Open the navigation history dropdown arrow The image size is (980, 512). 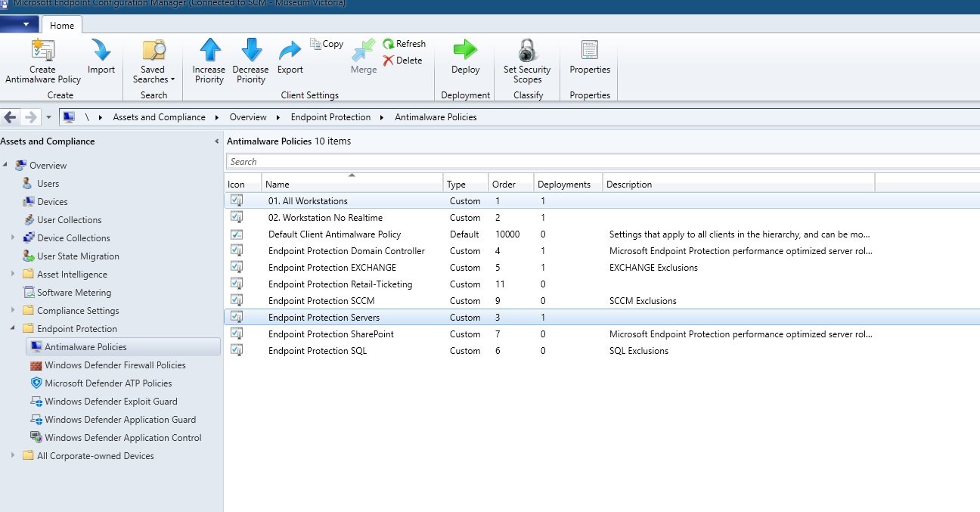(x=48, y=118)
